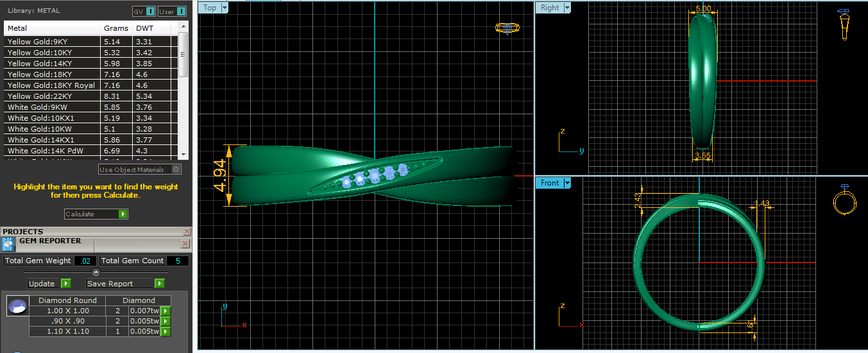Screen dimensions: 868x353
Task: Select Yellow Gold:18KY Royal row
Action: pos(90,85)
